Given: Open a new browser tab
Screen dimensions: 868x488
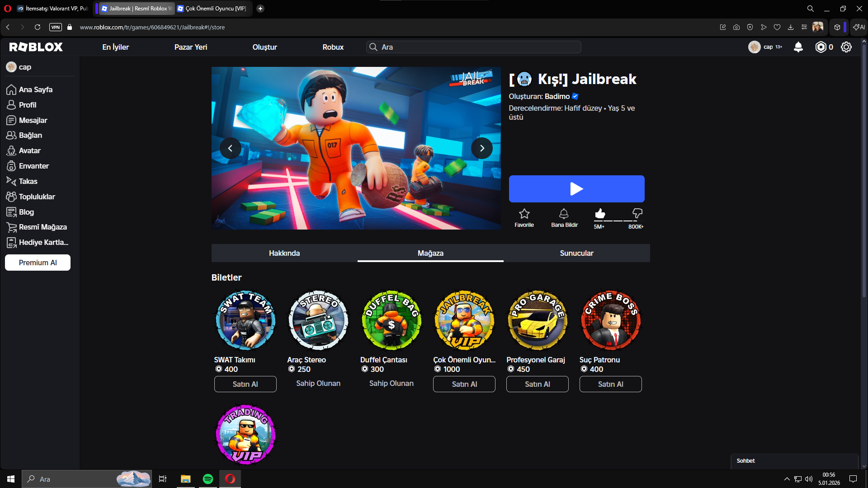Looking at the screenshot, I should 260,9.
